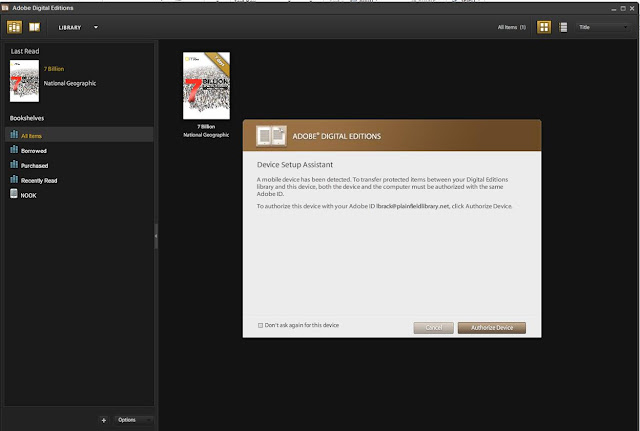Viewport: 640px width, 431px height.
Task: Open the LIBRARY dropdown arrow
Action: 96,27
